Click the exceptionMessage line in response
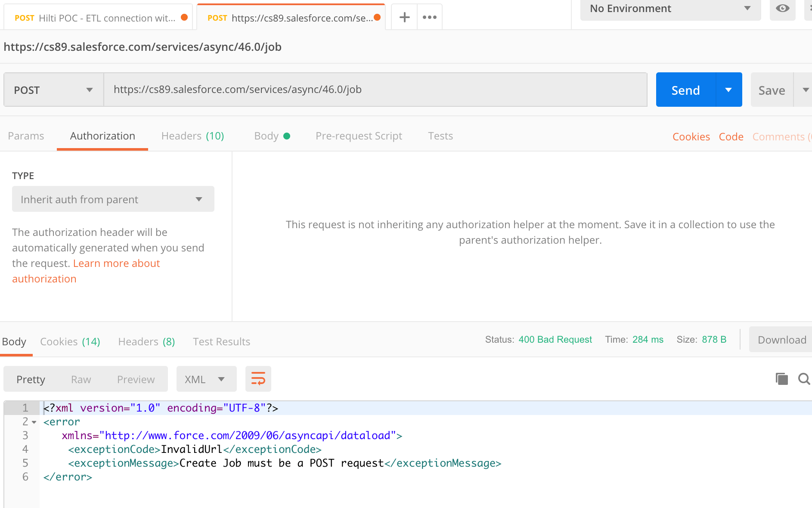The width and height of the screenshot is (812, 508). tap(285, 463)
